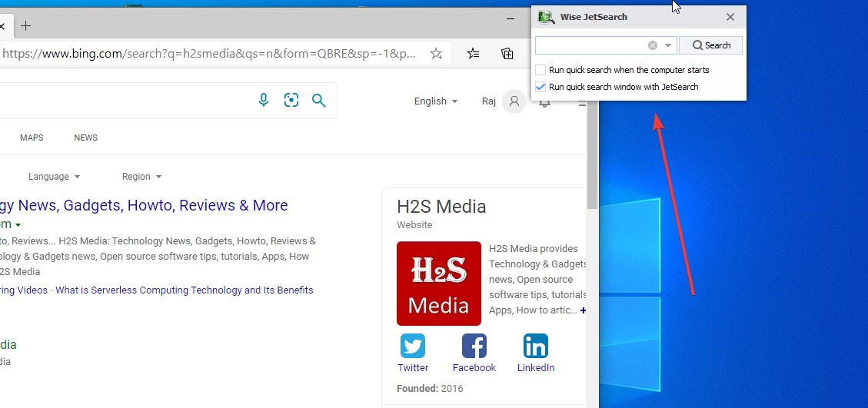Open the Raj profile avatar icon

click(514, 101)
